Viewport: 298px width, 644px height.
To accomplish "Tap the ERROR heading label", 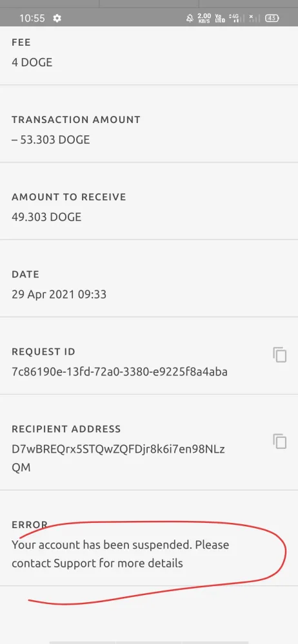I will [x=30, y=524].
